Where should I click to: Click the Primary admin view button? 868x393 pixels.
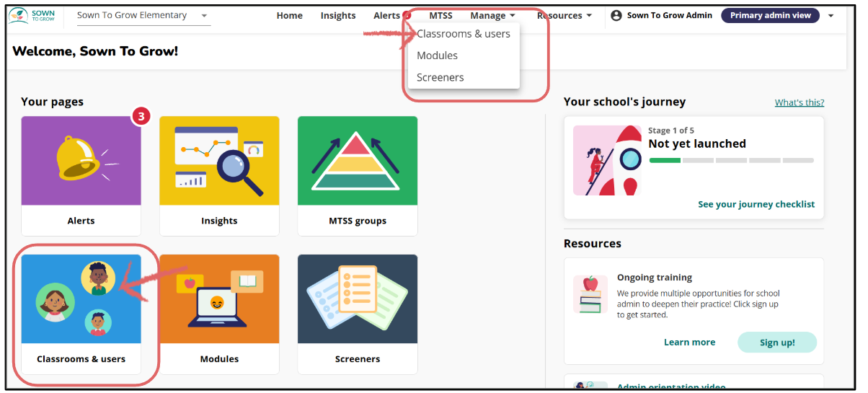point(770,15)
